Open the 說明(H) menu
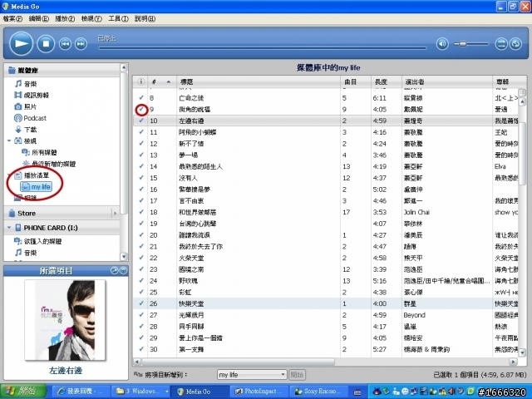The height and width of the screenshot is (399, 532). click(x=145, y=18)
